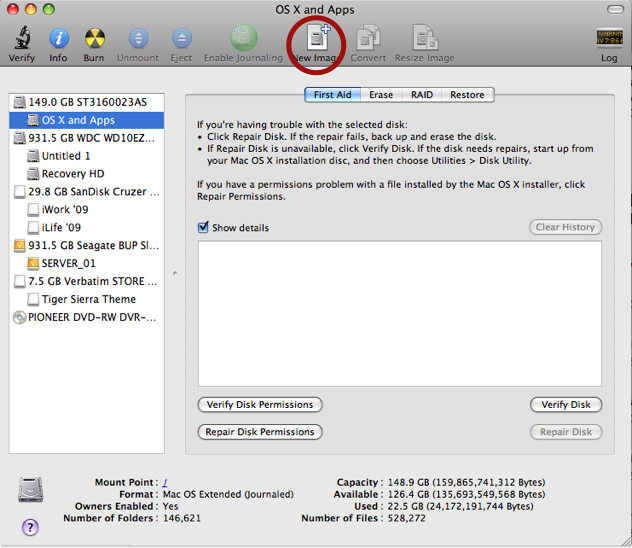The width and height of the screenshot is (632, 548).
Task: Click the toolbar hide pill button
Action: tap(615, 9)
